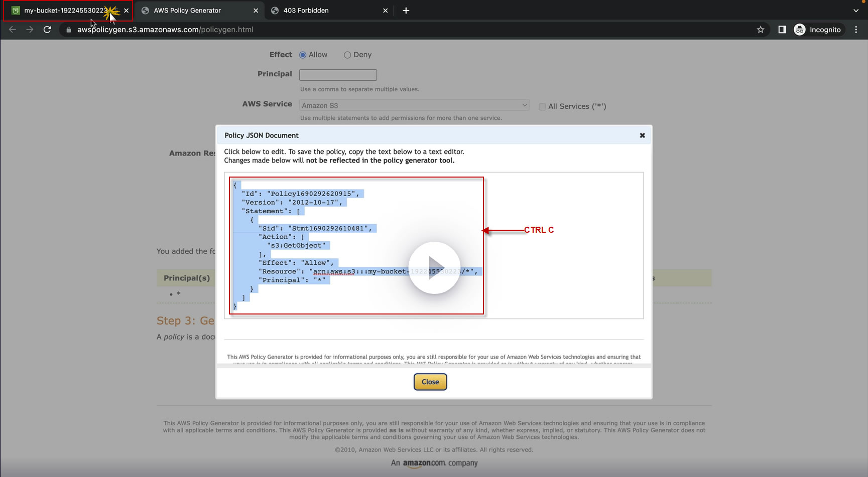Click the "Id" policy line

coord(300,194)
